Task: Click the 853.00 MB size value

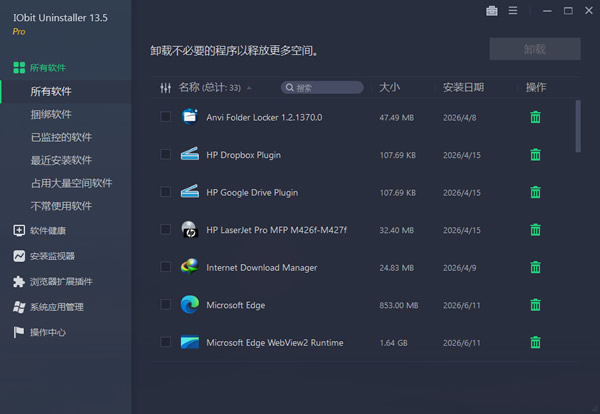Action: (x=399, y=305)
